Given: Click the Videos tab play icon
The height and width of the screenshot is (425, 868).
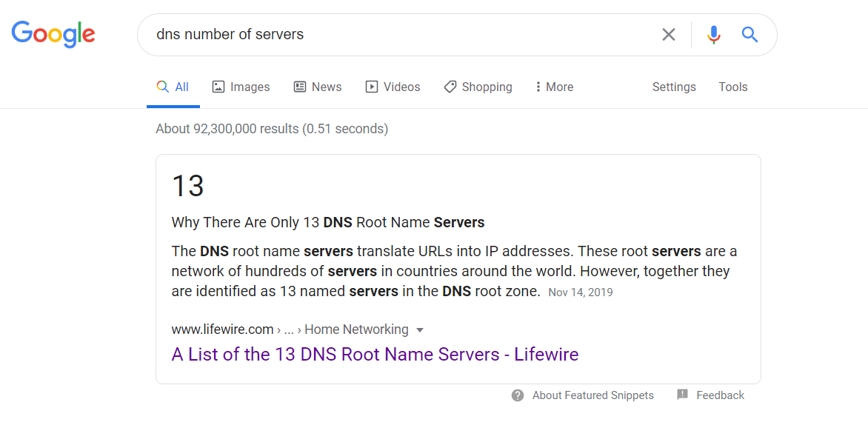Looking at the screenshot, I should [372, 87].
